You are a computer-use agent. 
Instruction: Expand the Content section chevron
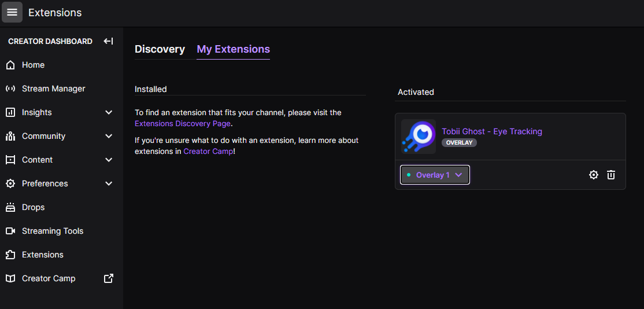(109, 160)
